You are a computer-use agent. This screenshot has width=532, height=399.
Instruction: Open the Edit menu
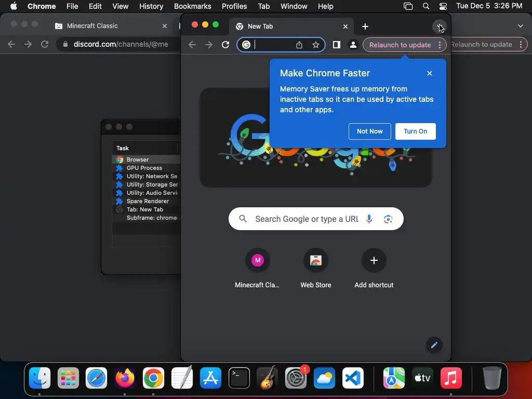(95, 6)
